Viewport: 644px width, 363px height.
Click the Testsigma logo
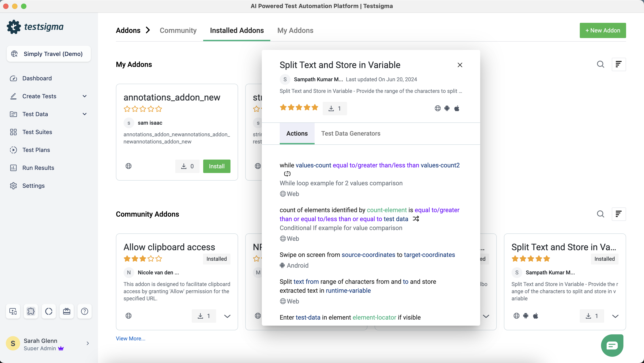[x=35, y=27]
